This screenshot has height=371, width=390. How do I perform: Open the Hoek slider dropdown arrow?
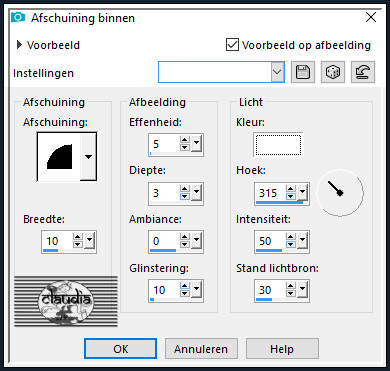302,193
